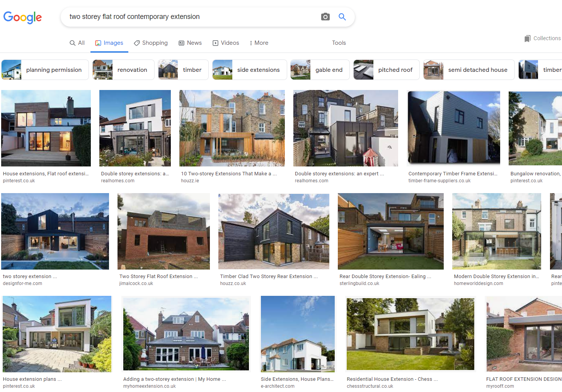
Task: Choose the pitched roof suggestion chip
Action: tap(387, 70)
